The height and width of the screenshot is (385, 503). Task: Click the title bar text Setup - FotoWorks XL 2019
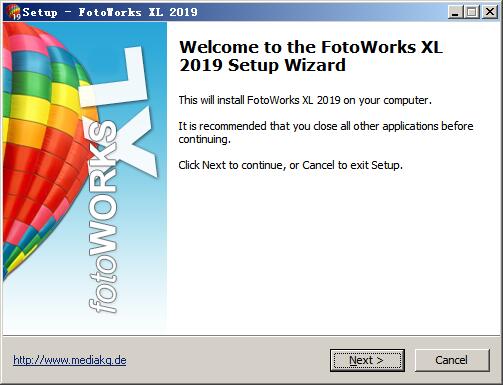point(110,13)
